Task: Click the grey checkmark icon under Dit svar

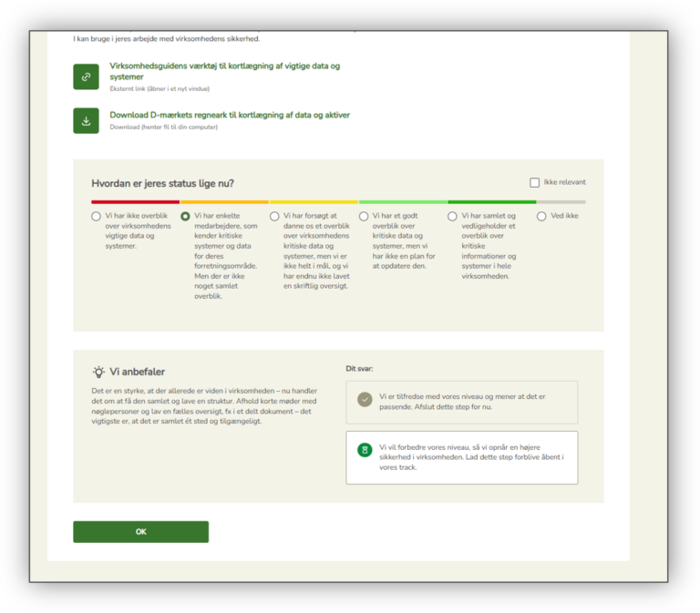Action: pyautogui.click(x=365, y=399)
